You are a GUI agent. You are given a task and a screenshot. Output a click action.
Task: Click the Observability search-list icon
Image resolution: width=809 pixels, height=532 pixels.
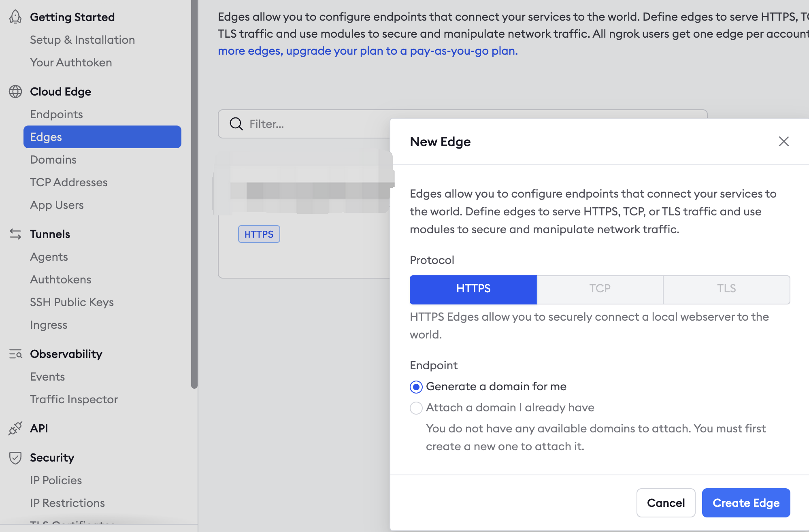point(15,354)
